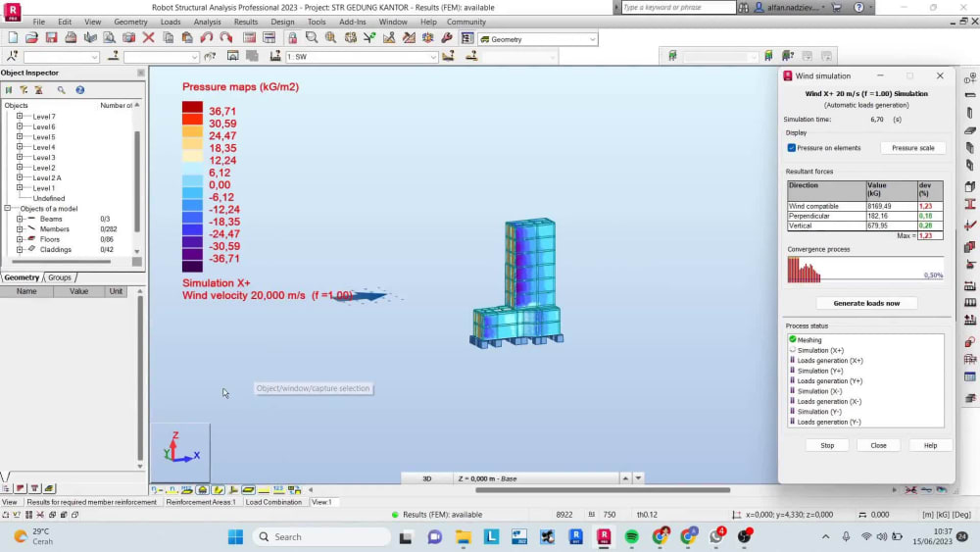Click the Wind compatible value 8169,49 cell
Image resolution: width=980 pixels, height=552 pixels.
point(891,206)
